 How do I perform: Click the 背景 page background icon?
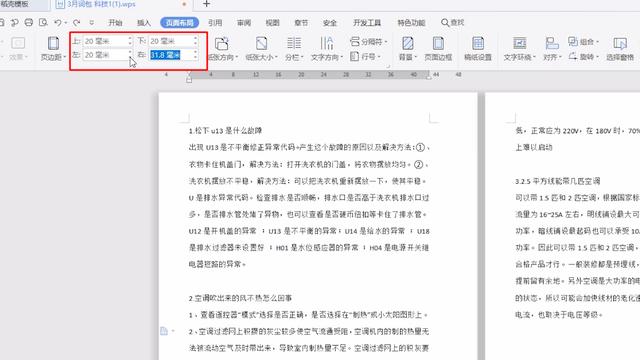(407, 43)
